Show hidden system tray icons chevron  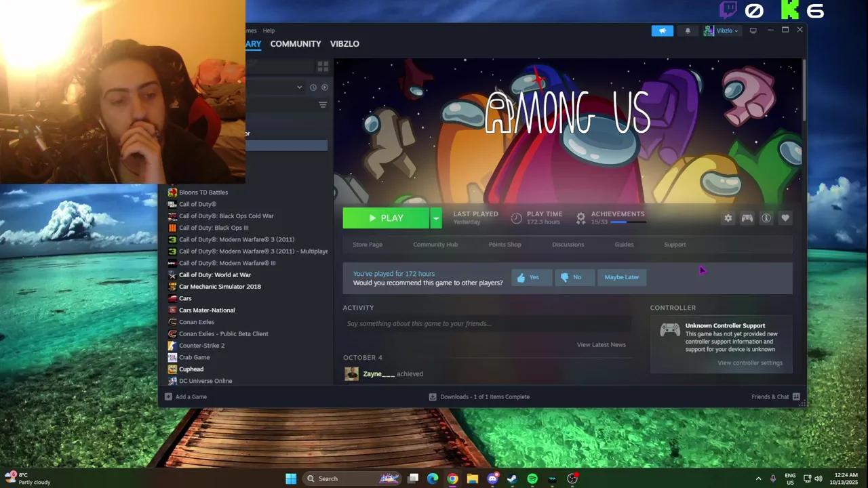point(758,479)
